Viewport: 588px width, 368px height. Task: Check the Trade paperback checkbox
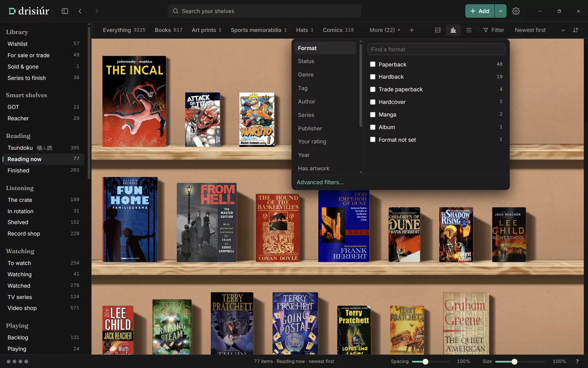[373, 90]
